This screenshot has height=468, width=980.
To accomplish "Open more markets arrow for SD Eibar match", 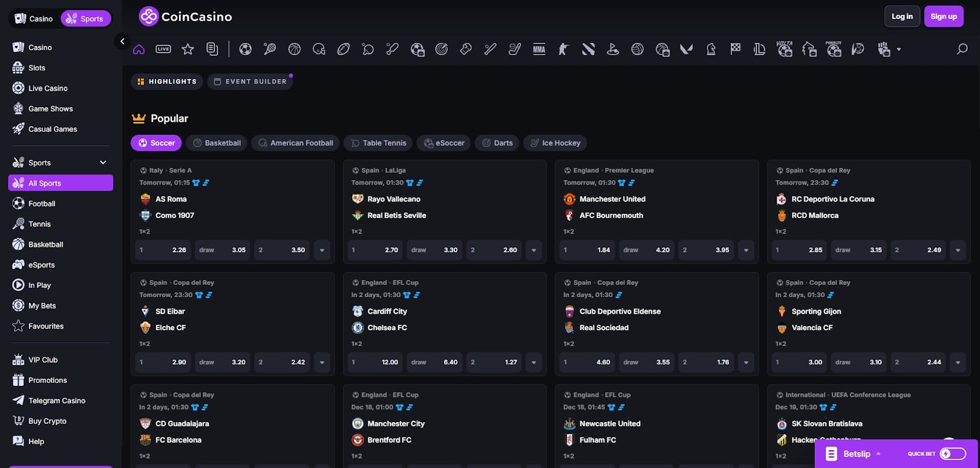I will point(322,362).
